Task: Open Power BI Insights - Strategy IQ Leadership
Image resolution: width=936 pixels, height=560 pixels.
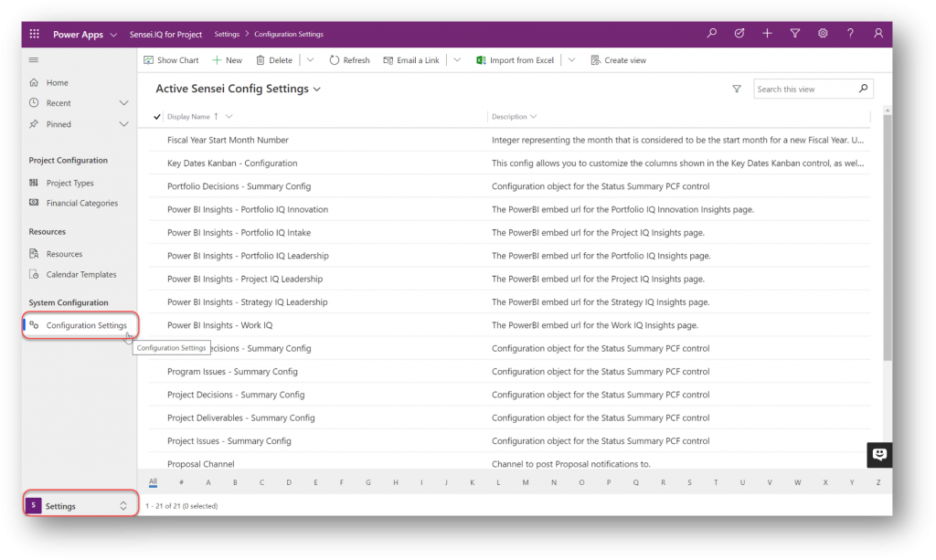Action: [247, 301]
